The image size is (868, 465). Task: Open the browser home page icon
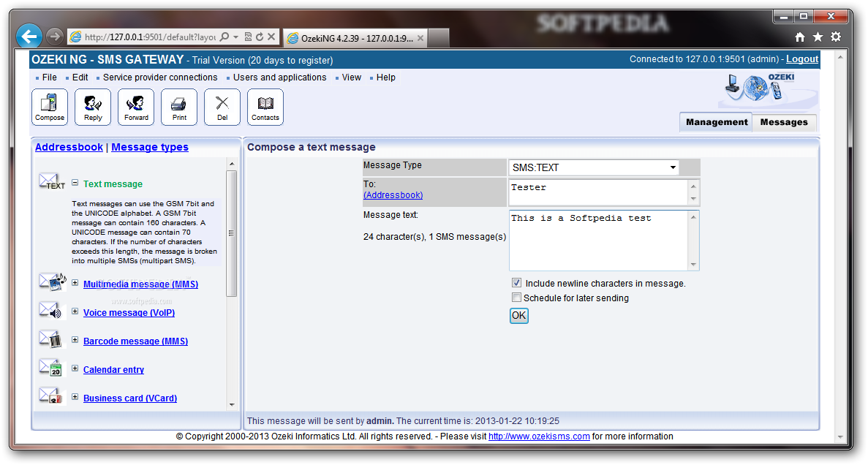pyautogui.click(x=800, y=37)
